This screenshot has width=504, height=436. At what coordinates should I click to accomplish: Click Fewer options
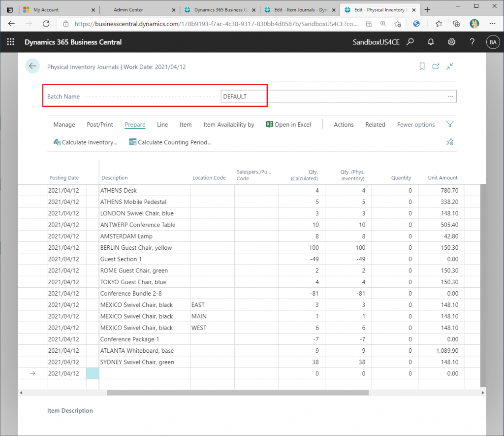pos(416,125)
